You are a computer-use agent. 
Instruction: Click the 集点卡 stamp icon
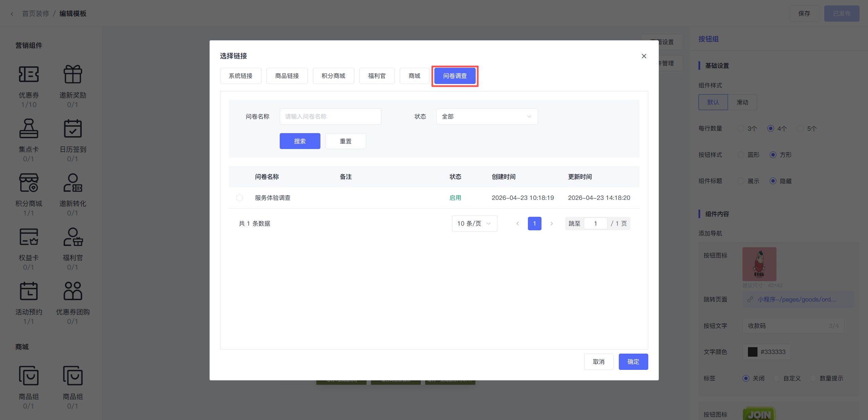point(29,128)
